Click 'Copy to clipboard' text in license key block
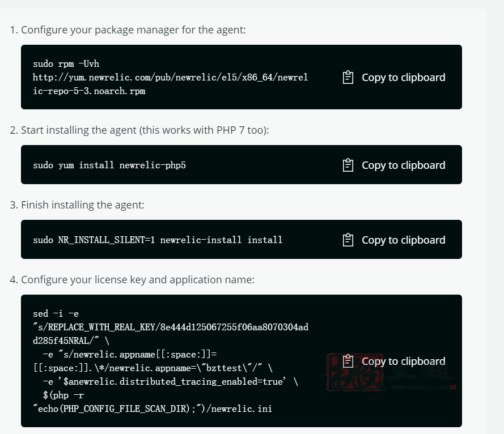 pyautogui.click(x=404, y=361)
